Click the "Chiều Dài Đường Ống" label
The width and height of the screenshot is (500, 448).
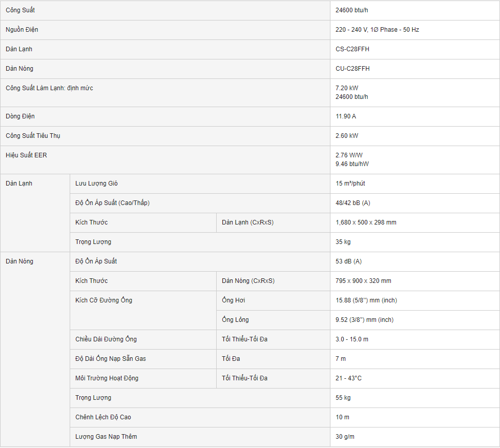pyautogui.click(x=106, y=339)
